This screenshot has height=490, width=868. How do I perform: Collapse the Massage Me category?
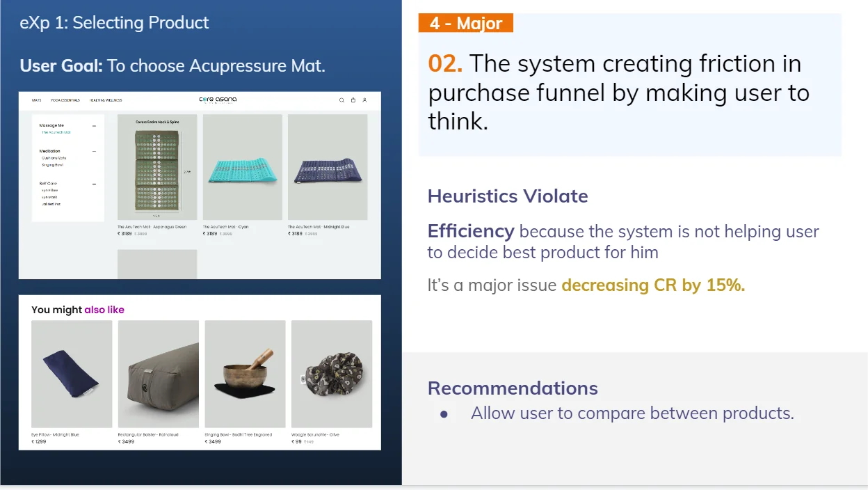tap(94, 125)
